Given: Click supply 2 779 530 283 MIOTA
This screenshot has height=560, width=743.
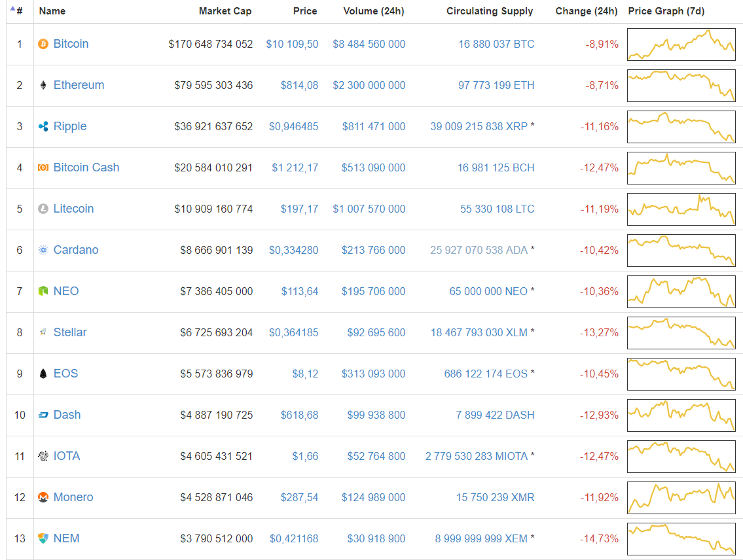Looking at the screenshot, I should pos(476,457).
